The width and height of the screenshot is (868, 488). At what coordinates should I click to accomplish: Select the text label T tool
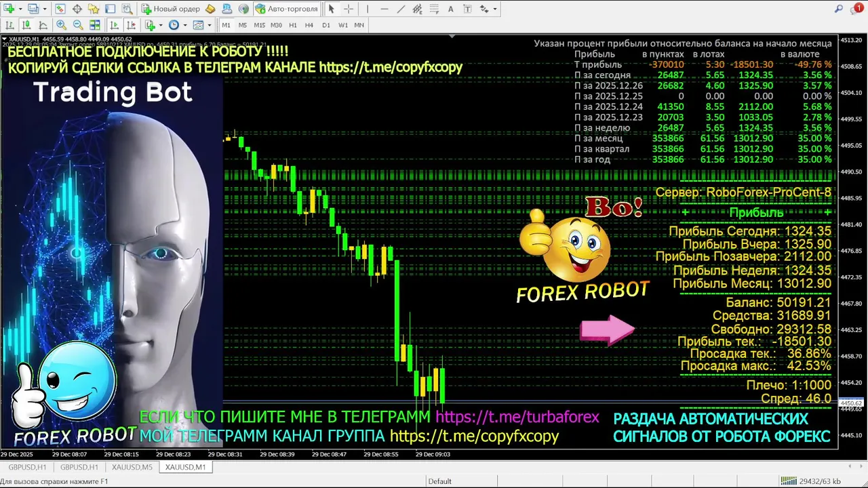[x=467, y=9]
